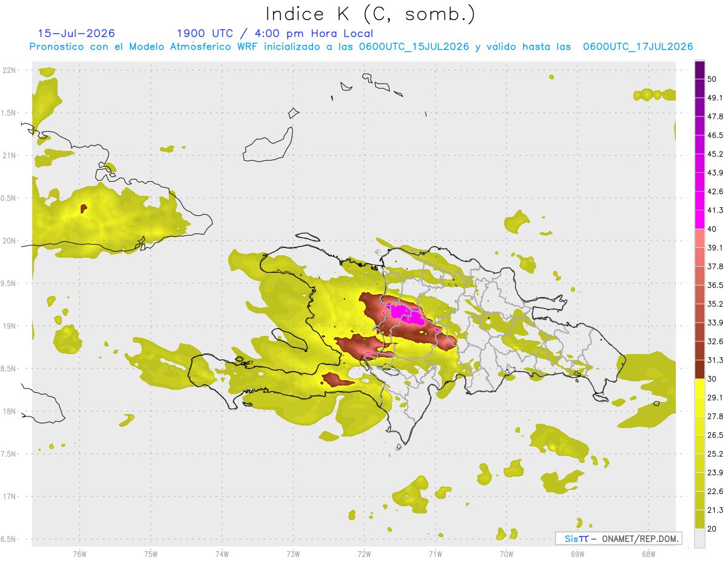Click the colorbar value '43.9'
728x562 pixels.
[715, 173]
